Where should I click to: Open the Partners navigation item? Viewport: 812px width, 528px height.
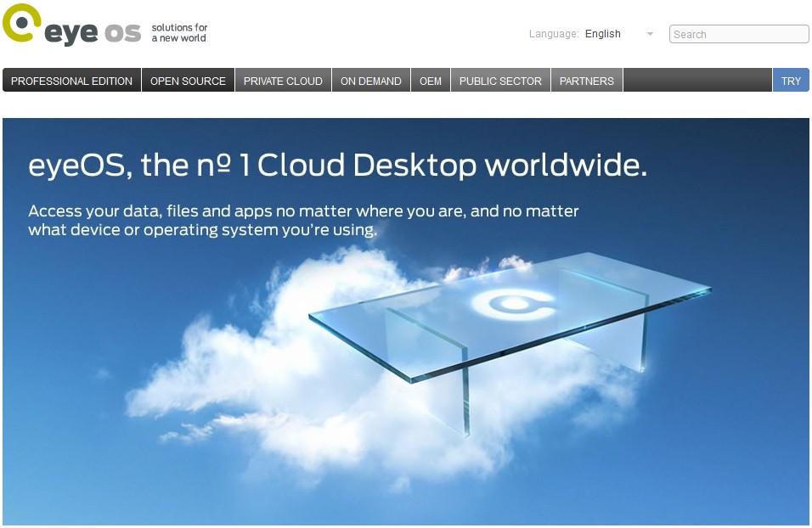click(587, 81)
